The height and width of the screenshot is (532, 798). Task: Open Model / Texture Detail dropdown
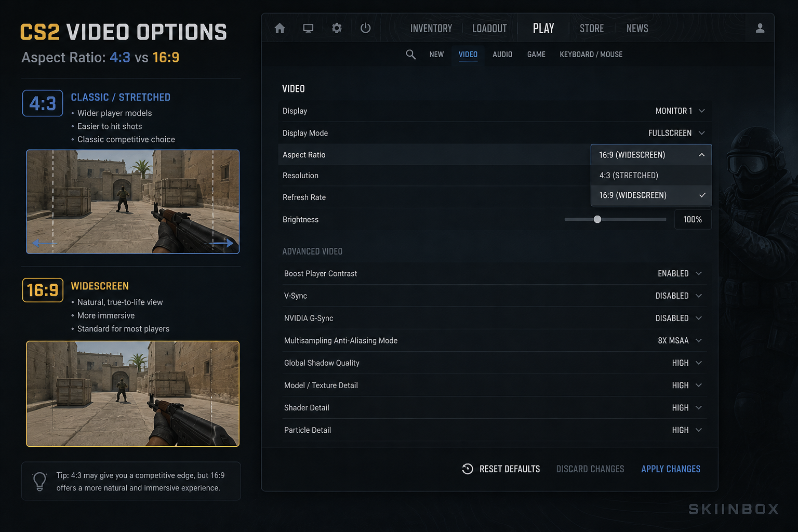coord(687,385)
